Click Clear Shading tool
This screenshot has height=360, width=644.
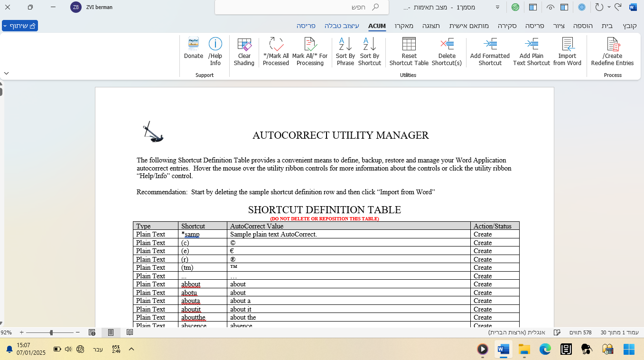tap(244, 52)
